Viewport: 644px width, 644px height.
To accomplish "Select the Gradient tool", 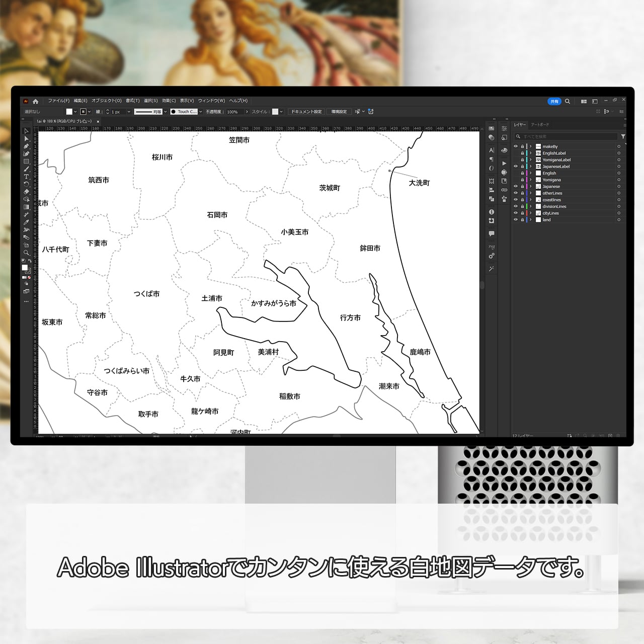I will pyautogui.click(x=26, y=207).
